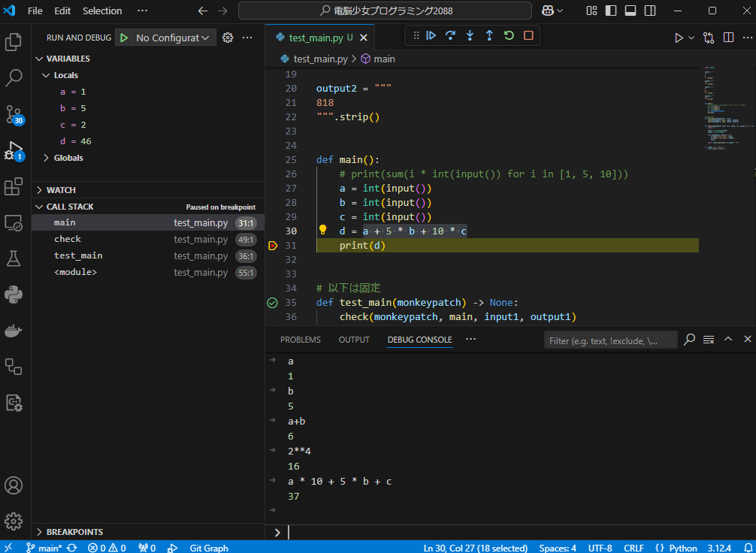Select the check frame in the call stack

click(x=68, y=239)
